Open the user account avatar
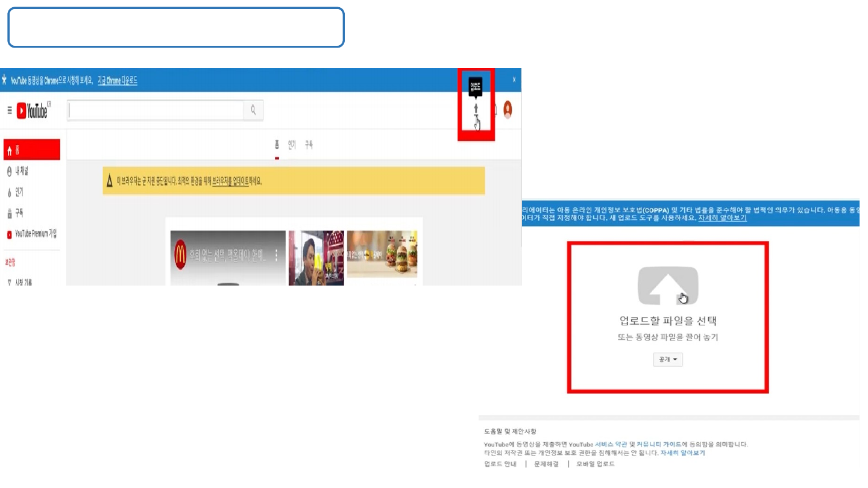Image resolution: width=868 pixels, height=488 pixels. coord(508,109)
